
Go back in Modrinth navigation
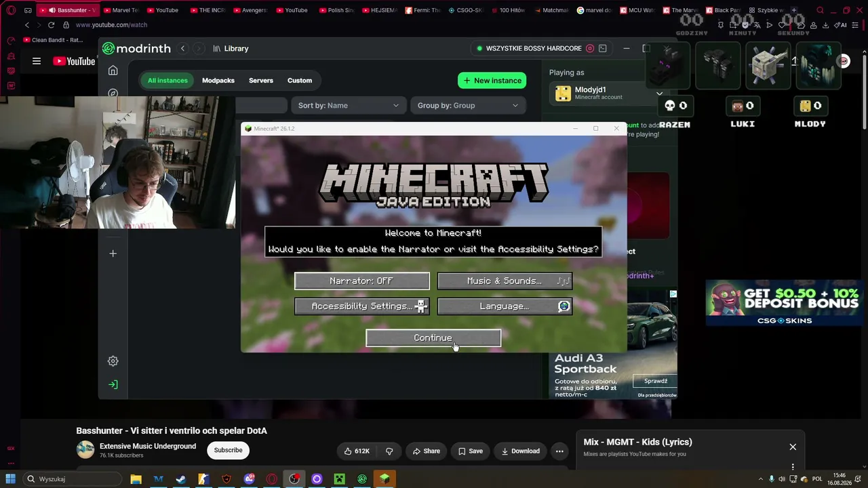tap(182, 49)
